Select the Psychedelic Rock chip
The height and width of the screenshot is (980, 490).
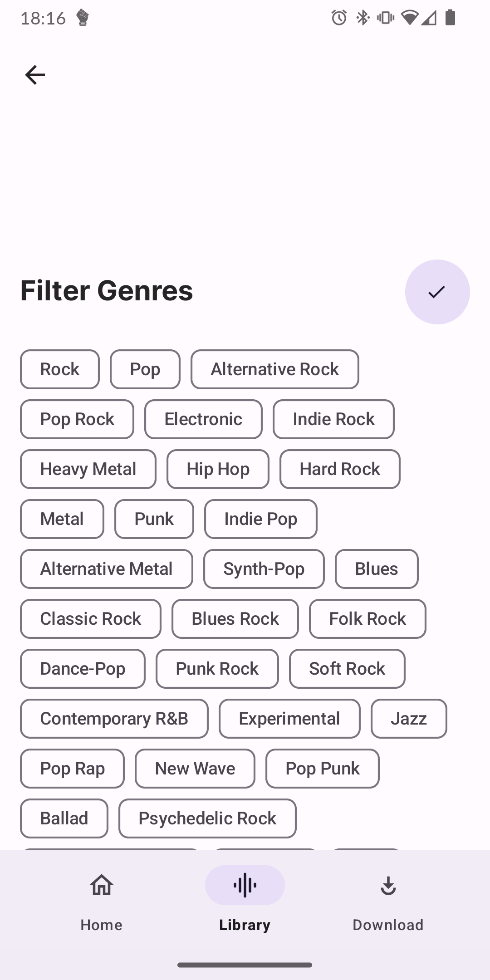(x=207, y=818)
